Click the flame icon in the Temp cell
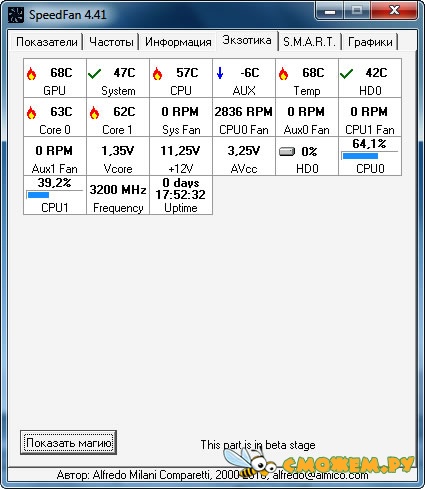 (283, 74)
